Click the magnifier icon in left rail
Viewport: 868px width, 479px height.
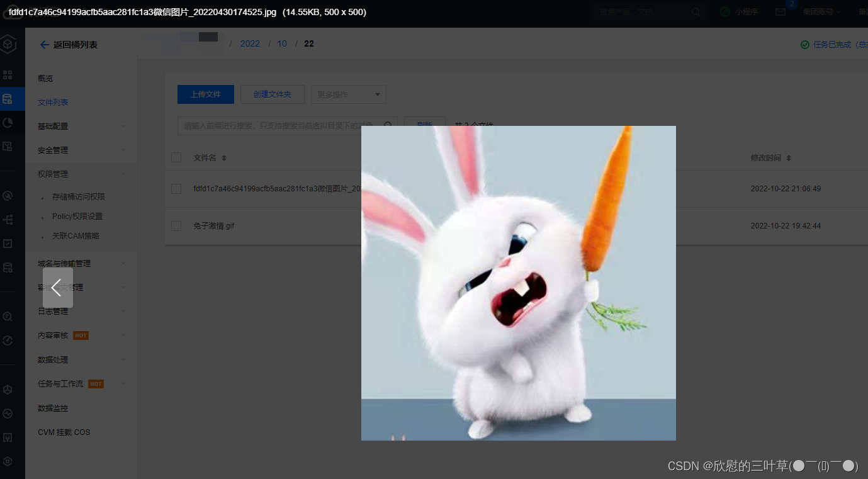coord(8,317)
